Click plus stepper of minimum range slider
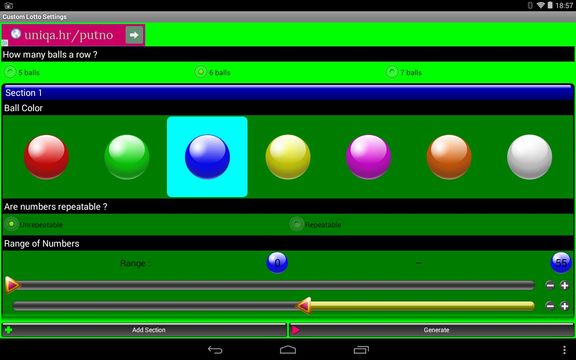 tap(565, 285)
